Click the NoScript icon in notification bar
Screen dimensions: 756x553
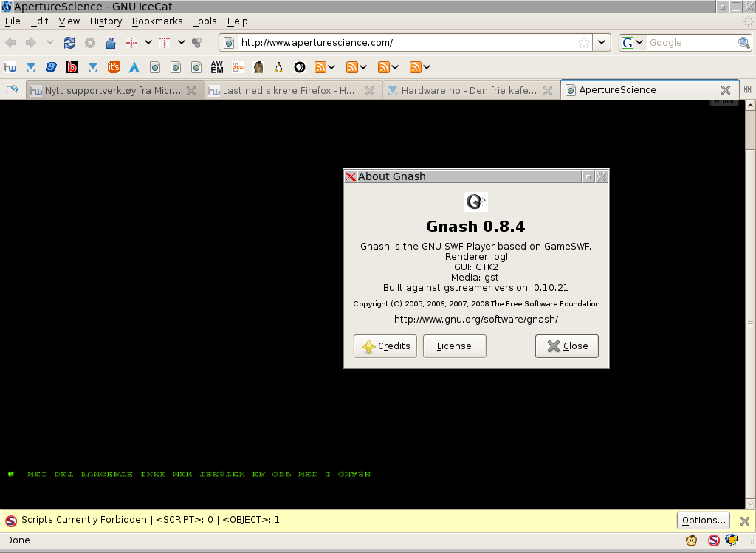click(x=11, y=521)
